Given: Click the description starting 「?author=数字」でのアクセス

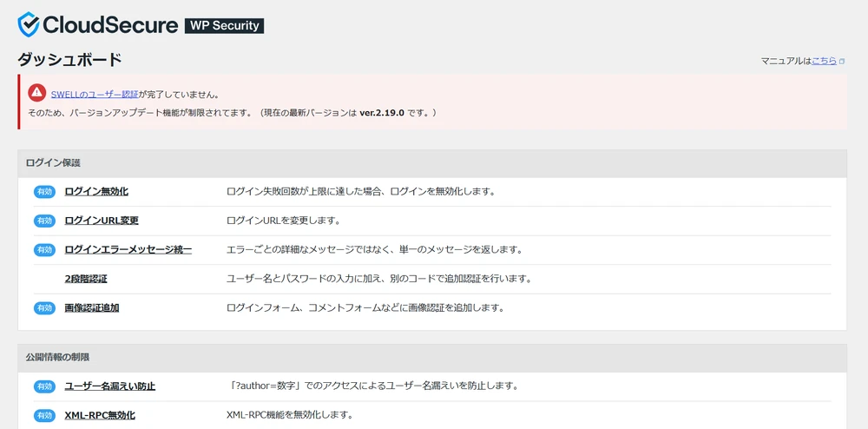Looking at the screenshot, I should coord(372,386).
